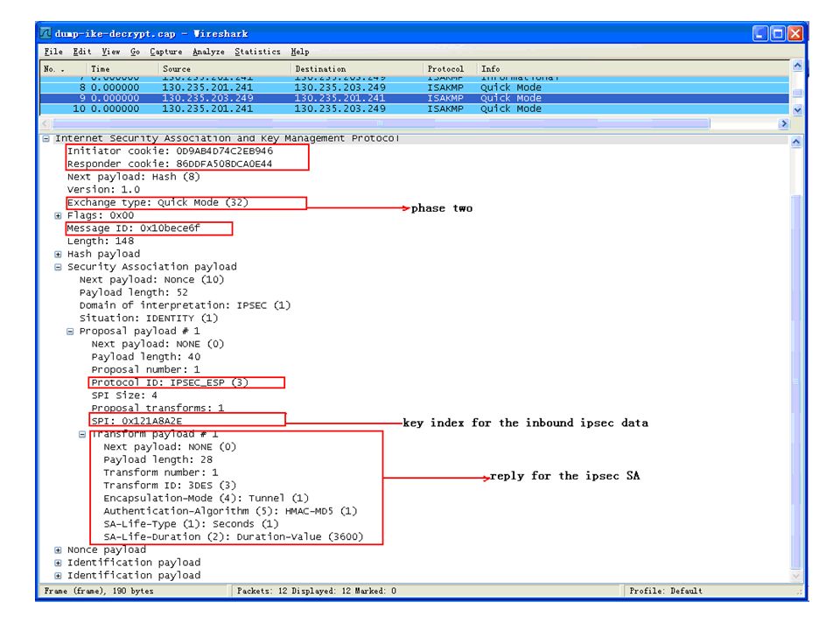Select SA-Life-Duration (2): Duration-Value (3600) line
840x630 pixels.
point(234,536)
